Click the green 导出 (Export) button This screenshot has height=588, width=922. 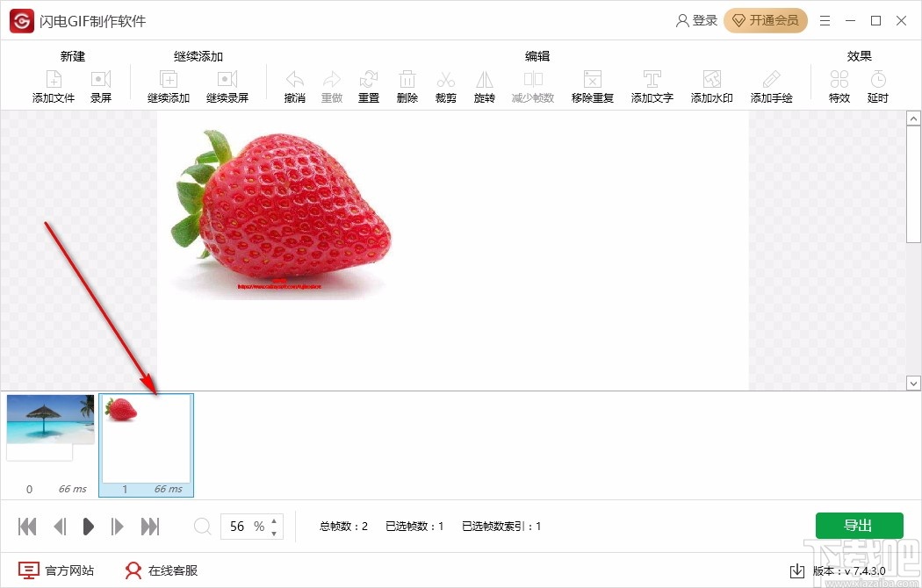[859, 525]
